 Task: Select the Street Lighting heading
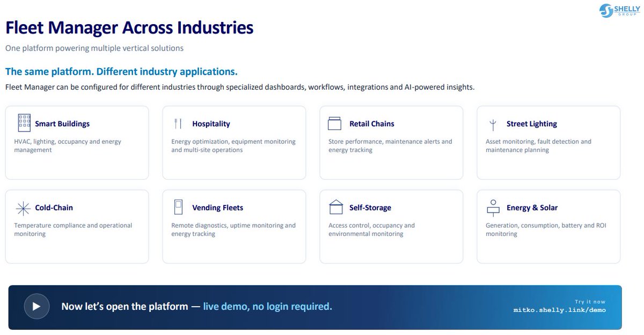click(x=532, y=124)
